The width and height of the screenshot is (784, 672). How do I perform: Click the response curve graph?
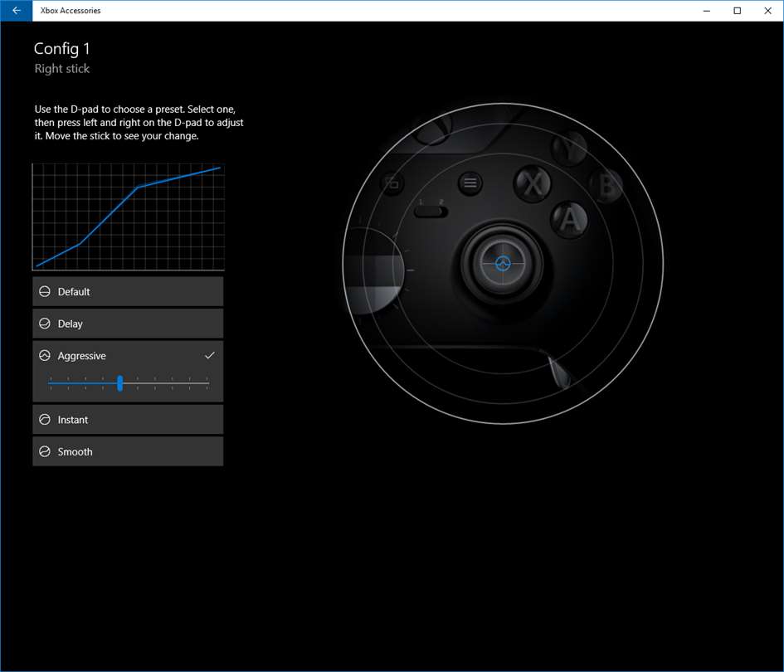129,217
